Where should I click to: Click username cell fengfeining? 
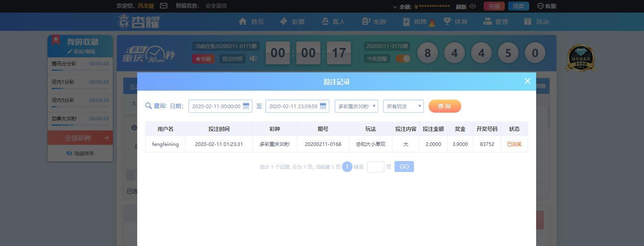click(x=165, y=144)
